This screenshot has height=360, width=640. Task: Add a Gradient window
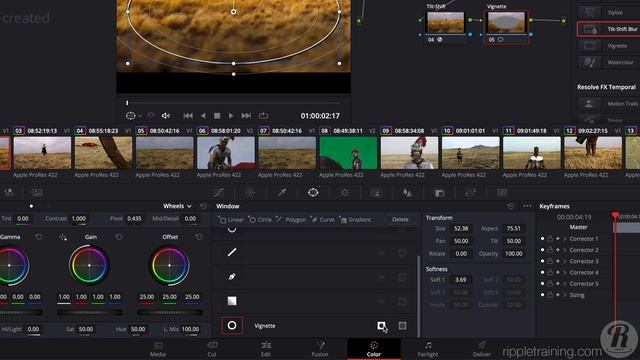tap(355, 220)
